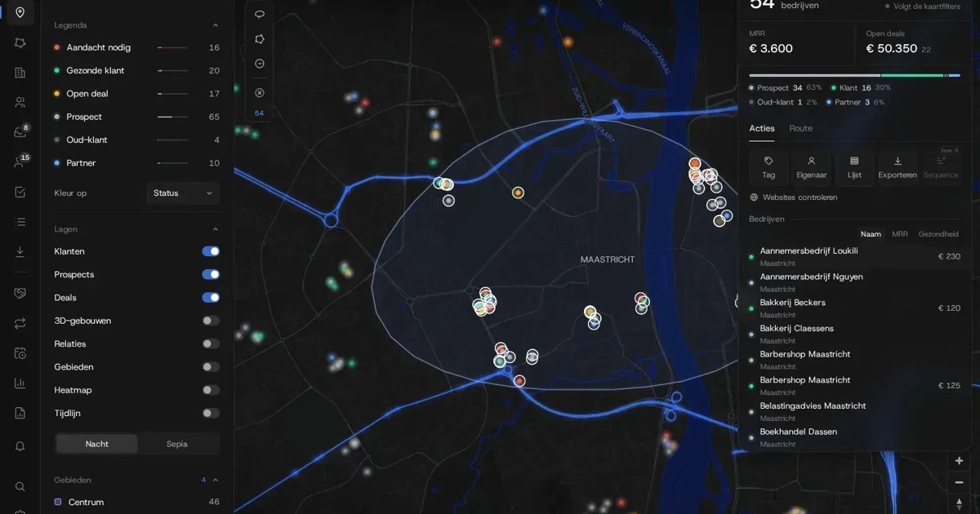
Task: Open the bar chart reports icon
Action: click(x=20, y=383)
